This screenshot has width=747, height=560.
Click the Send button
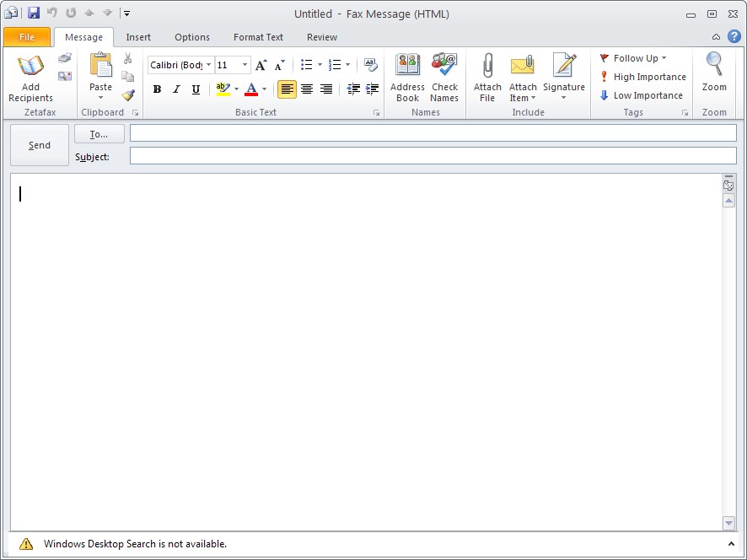pos(40,145)
